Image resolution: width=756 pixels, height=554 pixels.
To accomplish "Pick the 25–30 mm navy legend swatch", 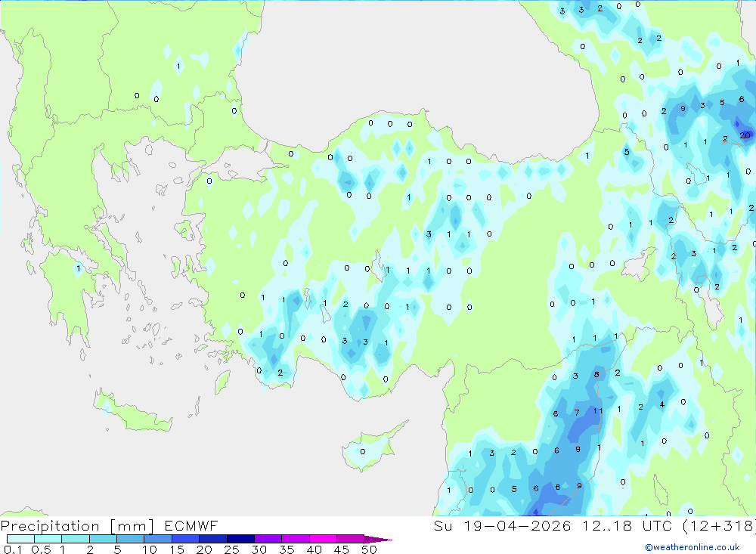I will click(240, 539).
